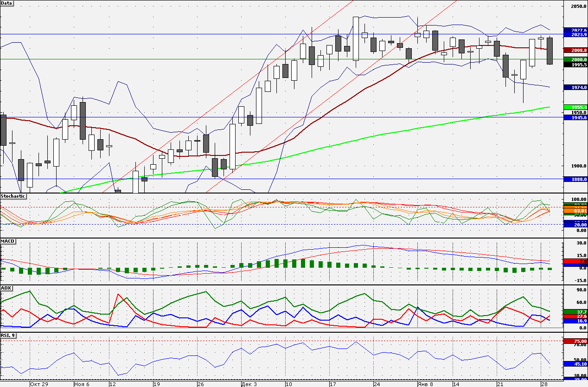The image size is (588, 387).
Task: Click the 12 date label on time axis
Action: coord(113,384)
